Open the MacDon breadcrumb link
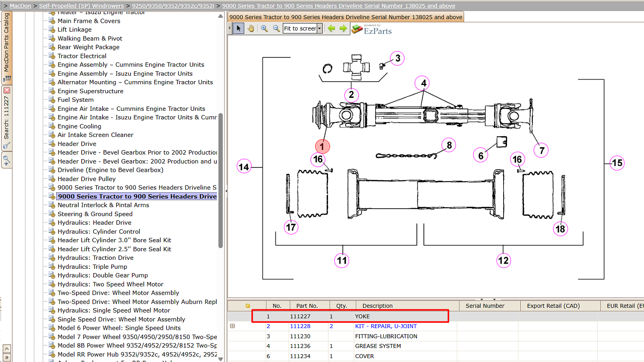This screenshot has height=362, width=644. [21, 6]
